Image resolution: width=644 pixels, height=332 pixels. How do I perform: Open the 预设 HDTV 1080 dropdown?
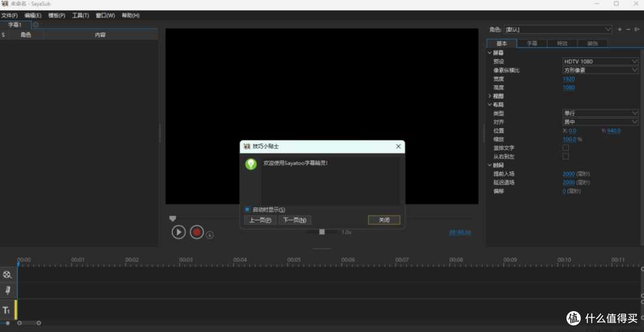click(600, 61)
